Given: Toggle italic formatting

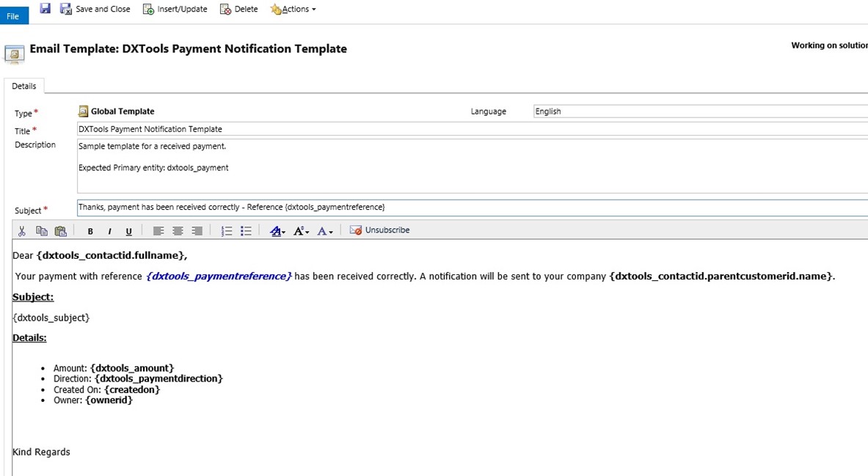Looking at the screenshot, I should click(109, 231).
